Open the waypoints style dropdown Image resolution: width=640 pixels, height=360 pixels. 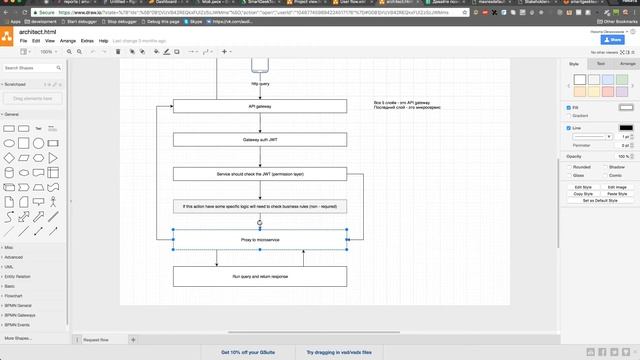click(208, 52)
